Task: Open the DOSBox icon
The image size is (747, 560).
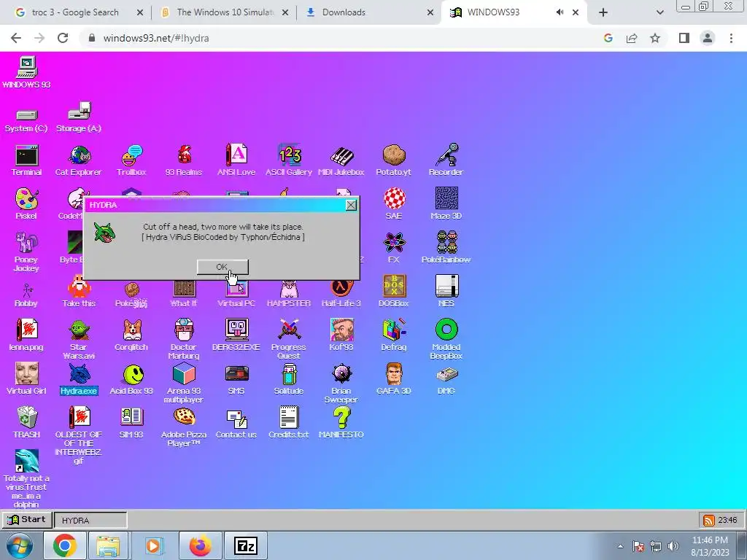Action: (394, 292)
